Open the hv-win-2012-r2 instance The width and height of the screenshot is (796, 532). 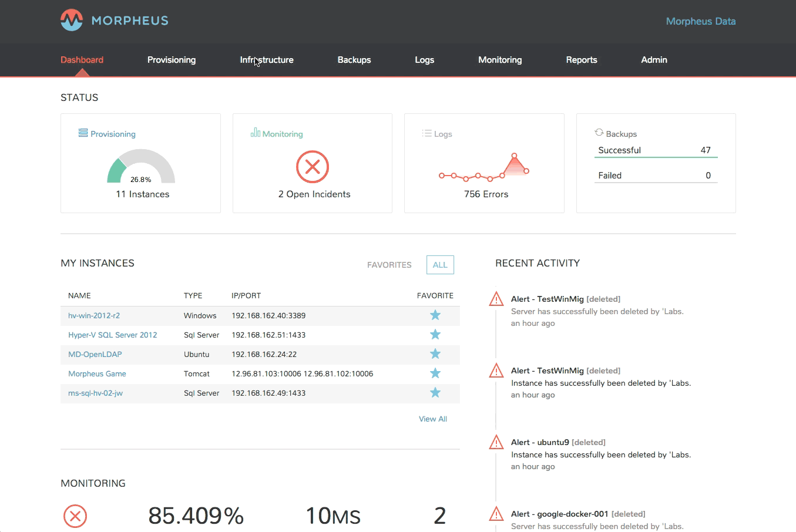[x=94, y=315]
